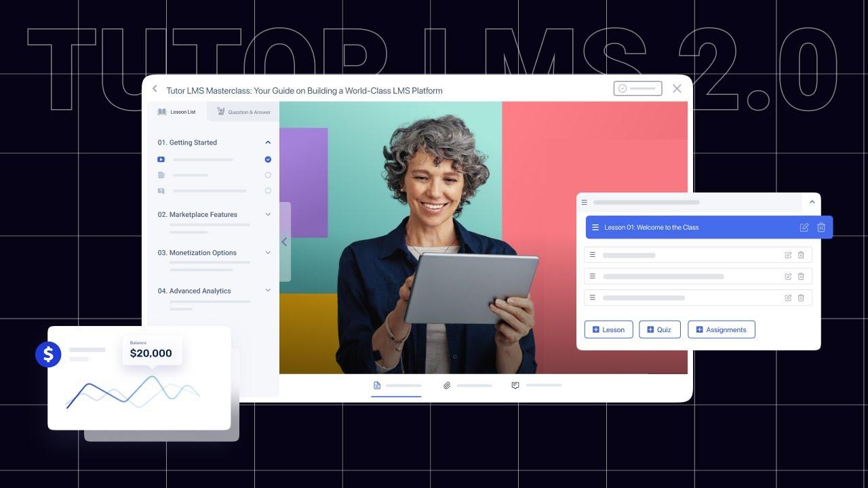868x488 pixels.
Task: Edit the third lesson row below Lesson 01
Action: 788,298
